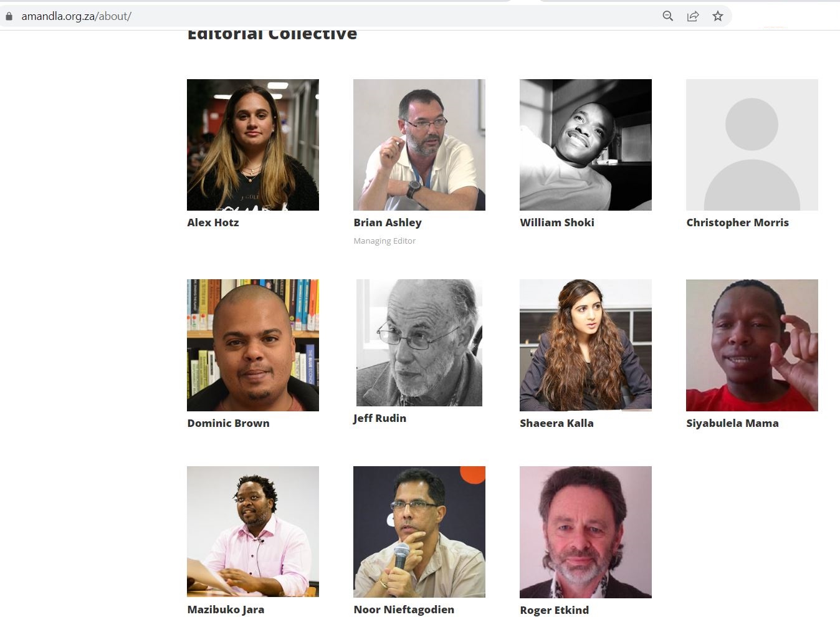Click Christopher Morris placeholder avatar
The width and height of the screenshot is (840, 617).
752,145
